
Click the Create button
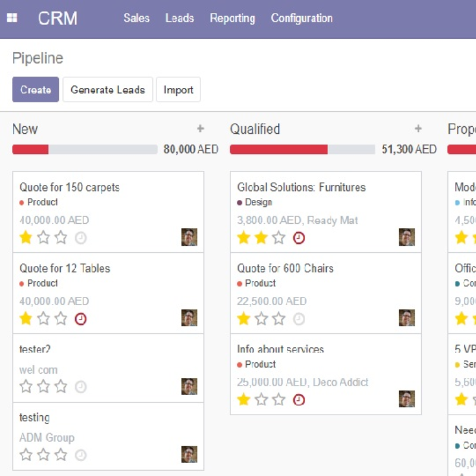click(x=36, y=90)
